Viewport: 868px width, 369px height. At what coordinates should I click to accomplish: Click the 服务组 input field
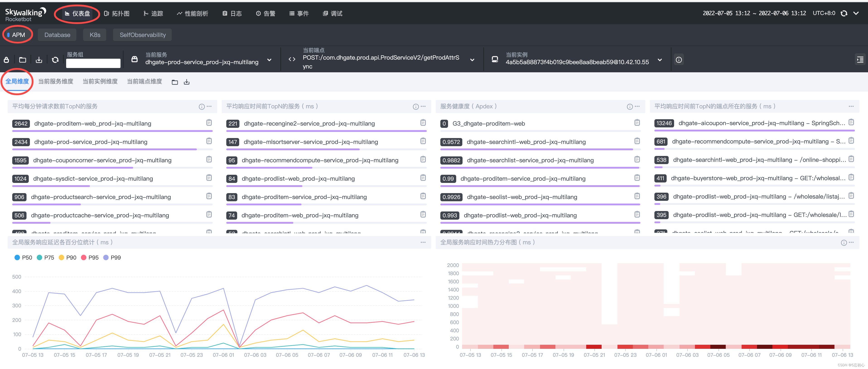coord(93,63)
